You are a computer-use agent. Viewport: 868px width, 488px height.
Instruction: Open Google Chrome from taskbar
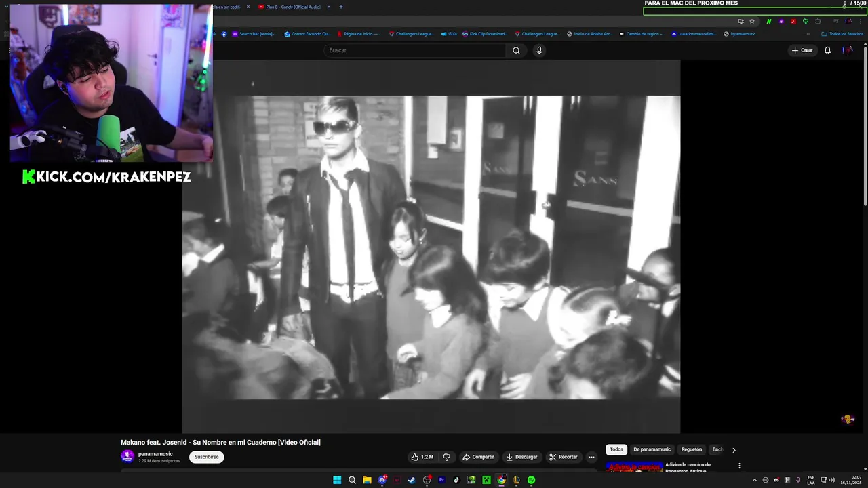tap(501, 480)
